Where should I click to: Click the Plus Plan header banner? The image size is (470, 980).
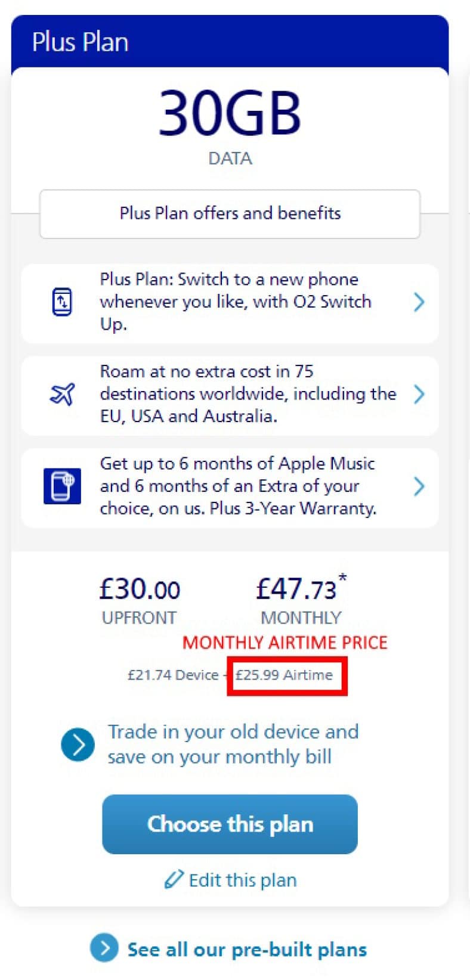(x=230, y=42)
